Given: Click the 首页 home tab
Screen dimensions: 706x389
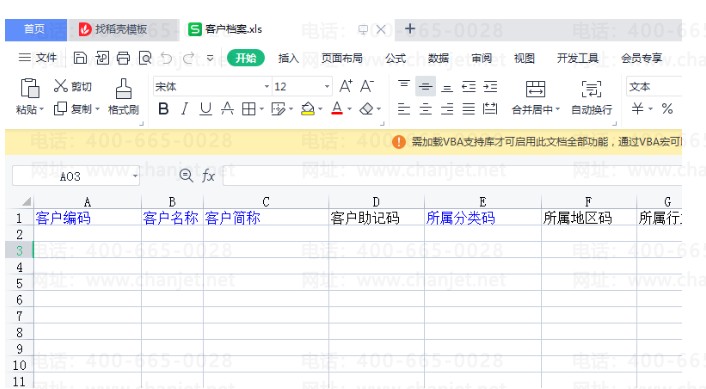Looking at the screenshot, I should [x=36, y=30].
